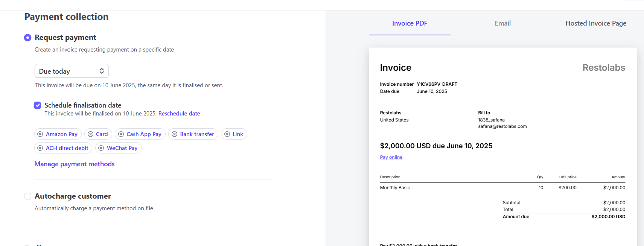This screenshot has height=246, width=644.
Task: Click the invoice PDF preview page
Action: (502, 147)
